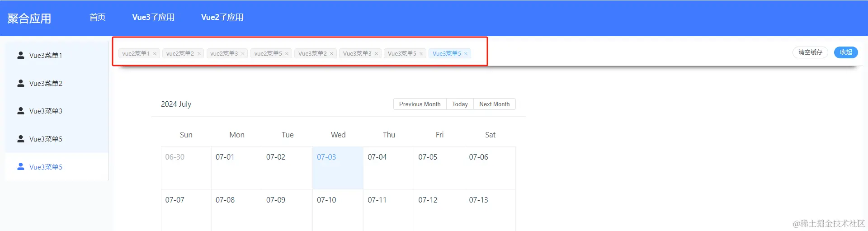Image resolution: width=868 pixels, height=231 pixels.
Task: Select calendar date 07-04
Action: coord(388,168)
